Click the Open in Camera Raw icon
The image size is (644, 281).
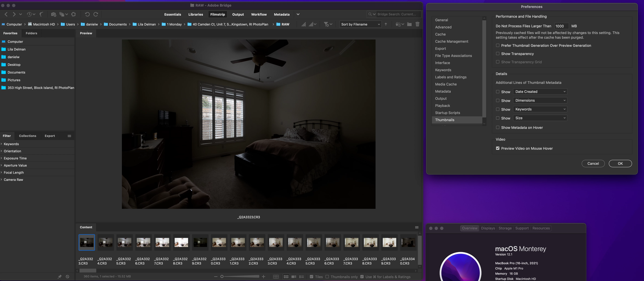pos(73,14)
